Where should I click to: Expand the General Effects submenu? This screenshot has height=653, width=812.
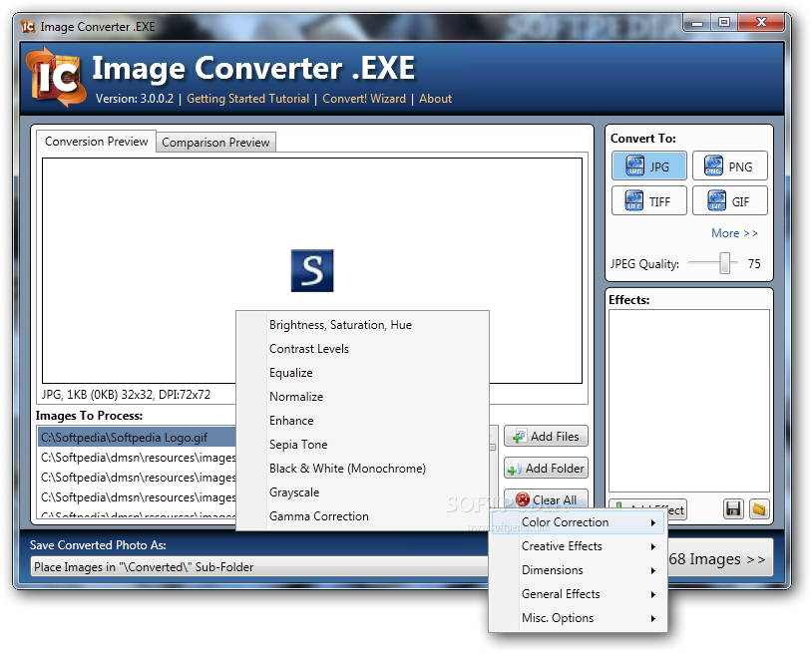pyautogui.click(x=578, y=594)
